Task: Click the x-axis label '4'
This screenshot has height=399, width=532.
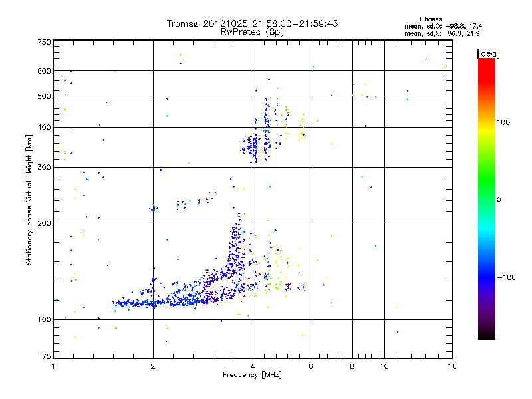Action: (253, 366)
